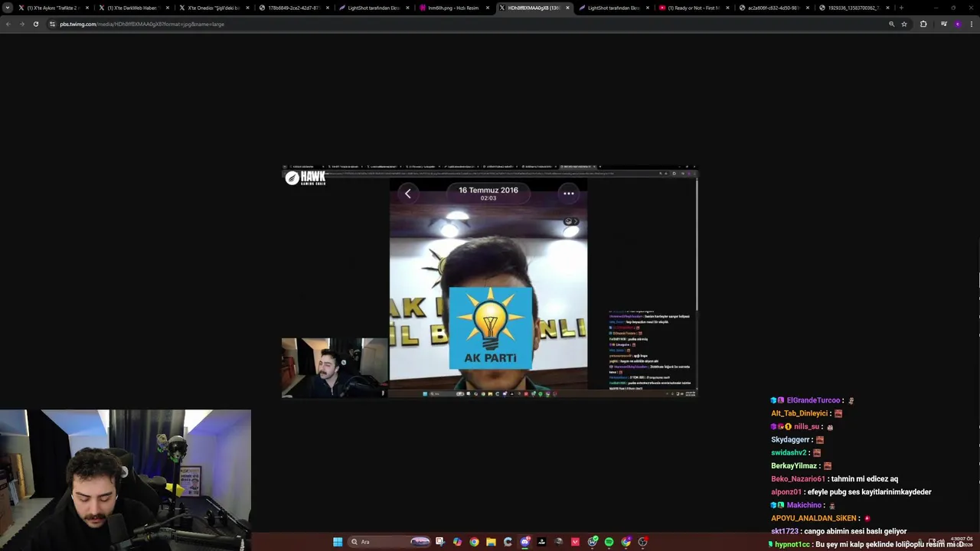The image size is (980, 551).
Task: Click the HAWK logo in the image
Action: pos(305,178)
